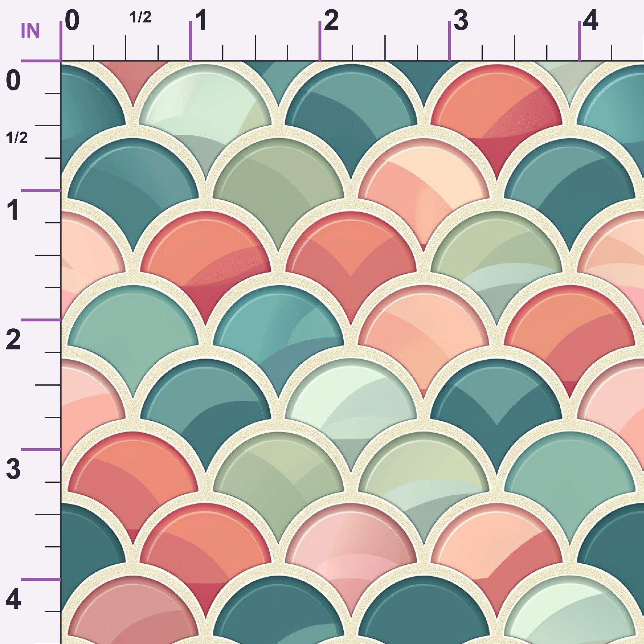This screenshot has height=644, width=644.
Task: Select the "2" label on vertical ruler
Action: pyautogui.click(x=13, y=340)
